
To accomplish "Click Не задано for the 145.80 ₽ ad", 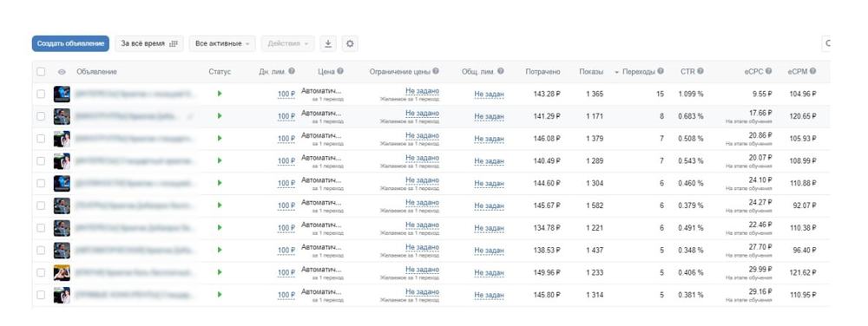I will 422,291.
